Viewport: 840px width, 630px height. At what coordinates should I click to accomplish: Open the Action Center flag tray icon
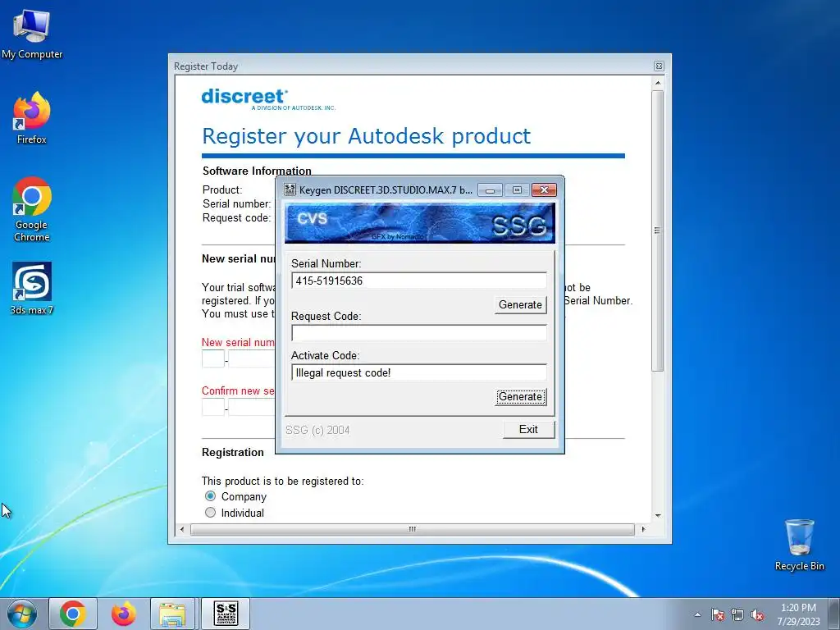pyautogui.click(x=718, y=614)
